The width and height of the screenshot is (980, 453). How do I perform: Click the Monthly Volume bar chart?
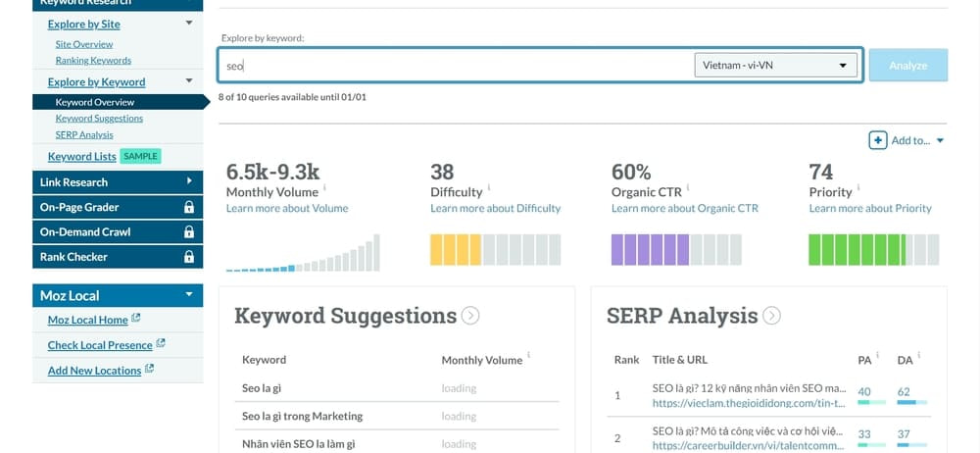pos(303,253)
